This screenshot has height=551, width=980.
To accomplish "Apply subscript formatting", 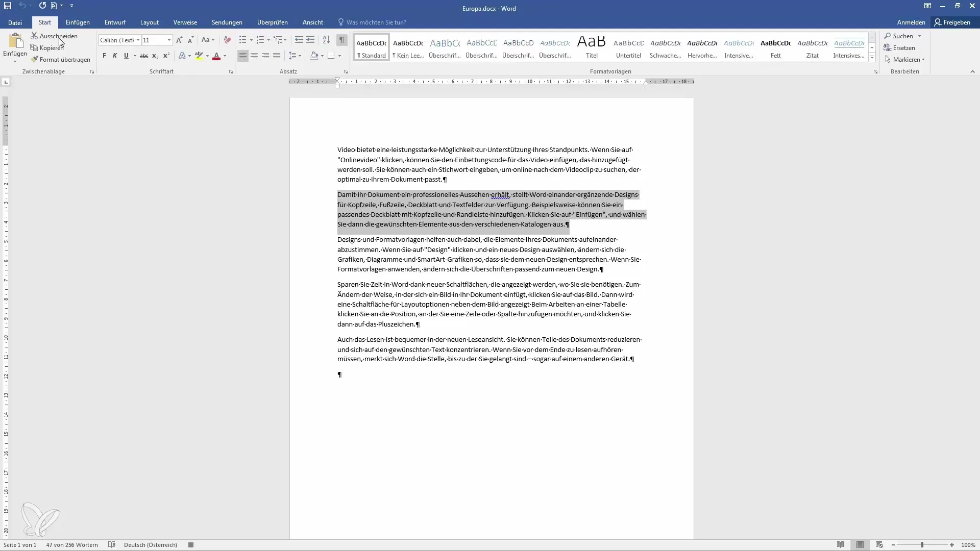I will (x=155, y=56).
